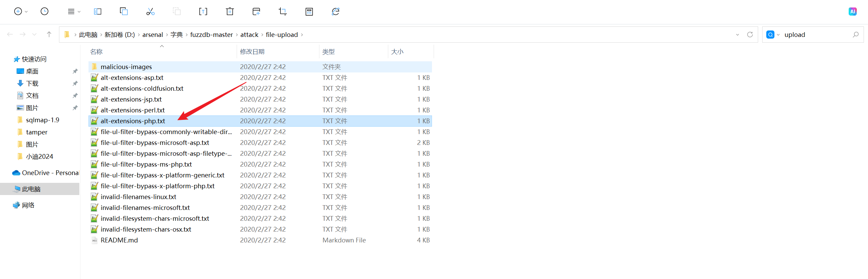Click the new item plus icon

[18, 12]
